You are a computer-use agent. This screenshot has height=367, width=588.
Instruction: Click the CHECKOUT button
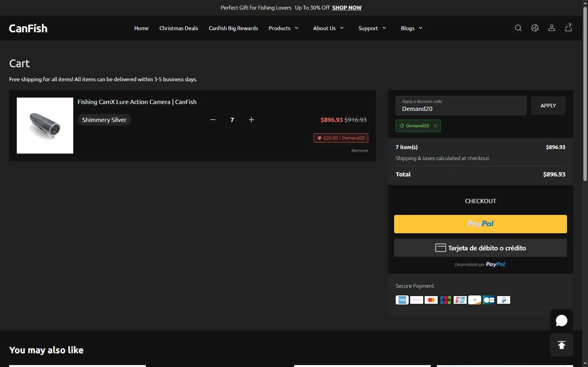[480, 201]
